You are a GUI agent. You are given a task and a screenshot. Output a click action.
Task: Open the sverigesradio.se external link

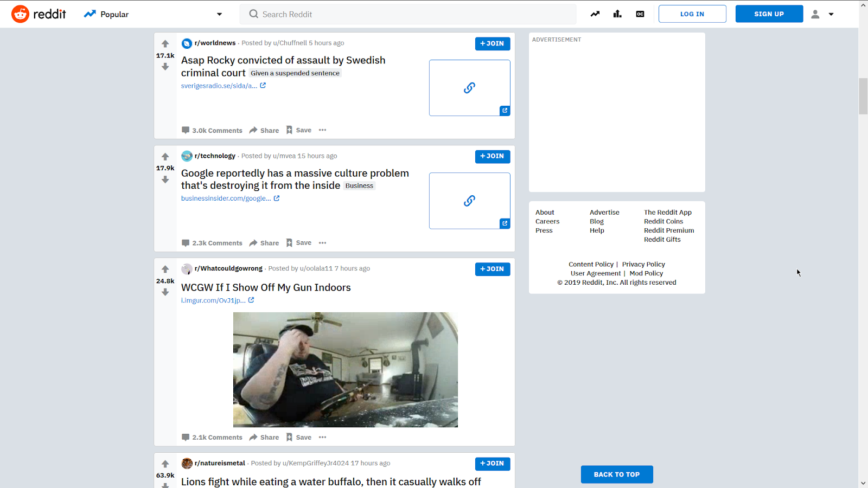coord(224,86)
